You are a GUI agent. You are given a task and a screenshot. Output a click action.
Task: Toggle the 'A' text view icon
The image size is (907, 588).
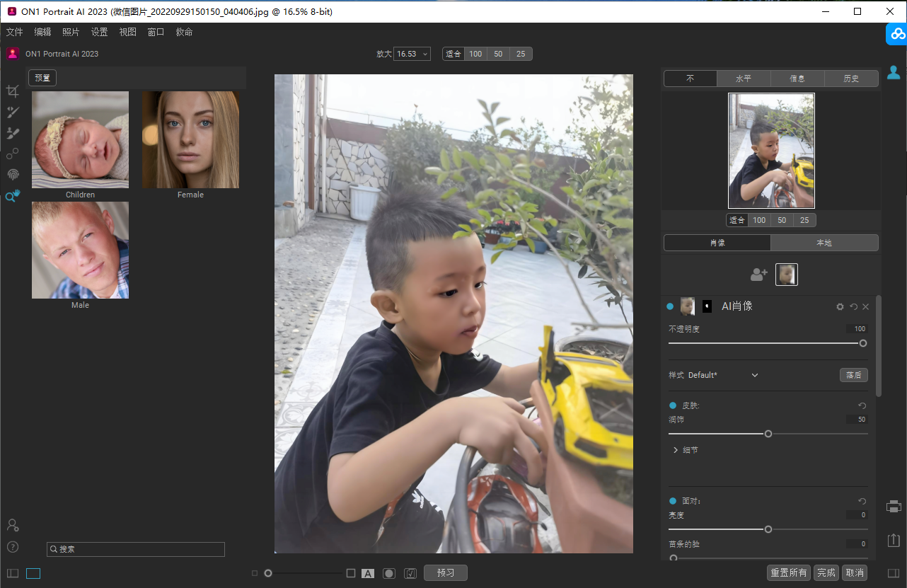[368, 573]
